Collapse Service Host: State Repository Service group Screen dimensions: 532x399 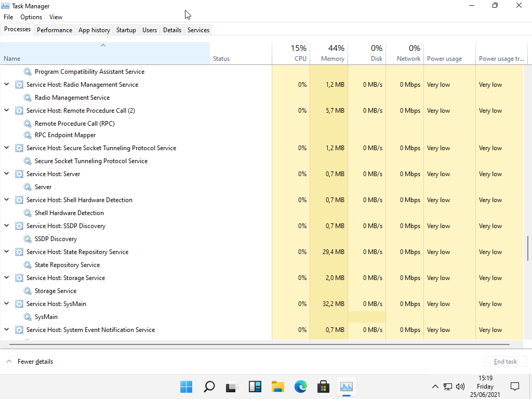click(7, 251)
